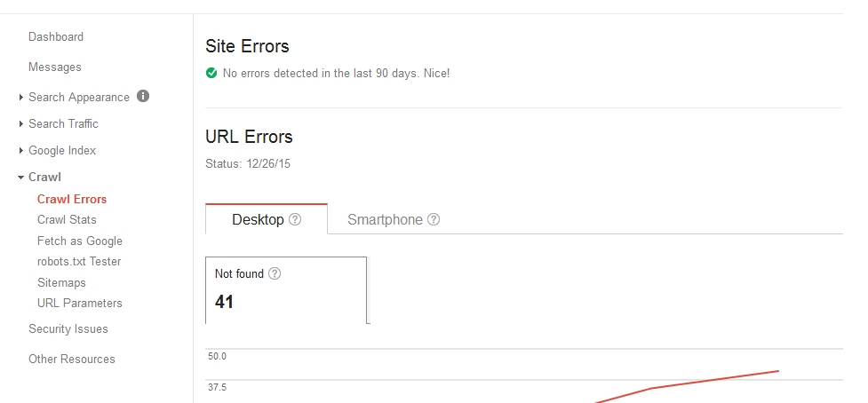This screenshot has width=868, height=403.
Task: Expand the Search Traffic section arrow
Action: pyautogui.click(x=21, y=124)
